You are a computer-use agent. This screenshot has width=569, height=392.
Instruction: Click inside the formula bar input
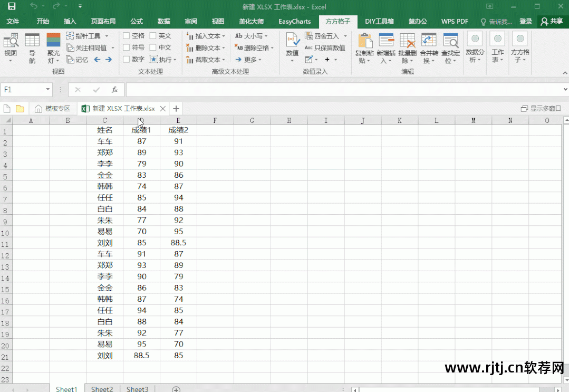[345, 90]
